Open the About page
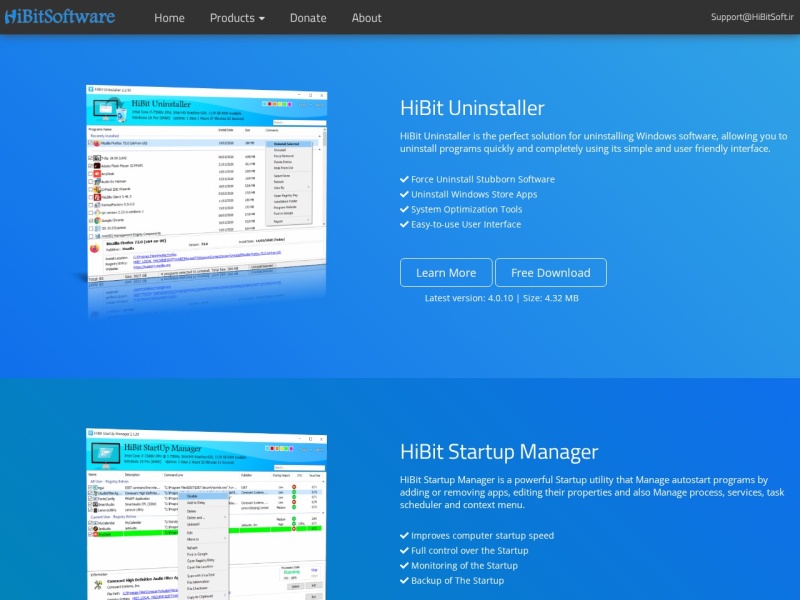Screen dimensions: 800x600 [366, 18]
